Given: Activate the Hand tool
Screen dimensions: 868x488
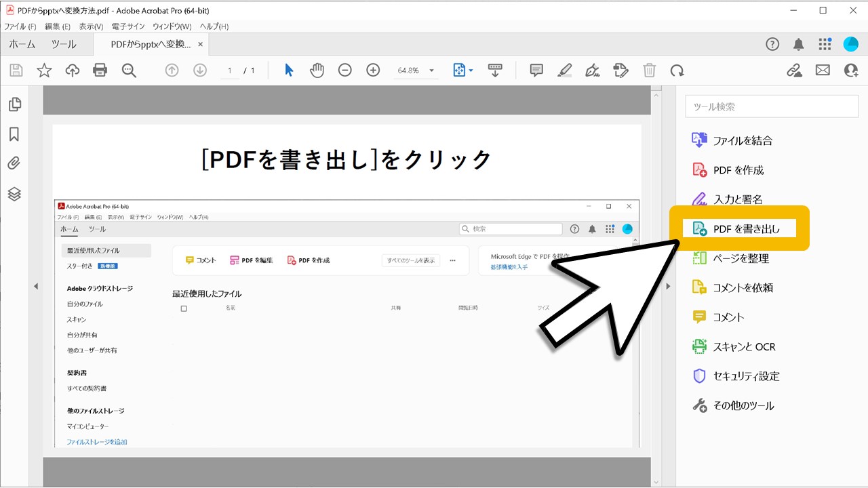Looking at the screenshot, I should 317,70.
